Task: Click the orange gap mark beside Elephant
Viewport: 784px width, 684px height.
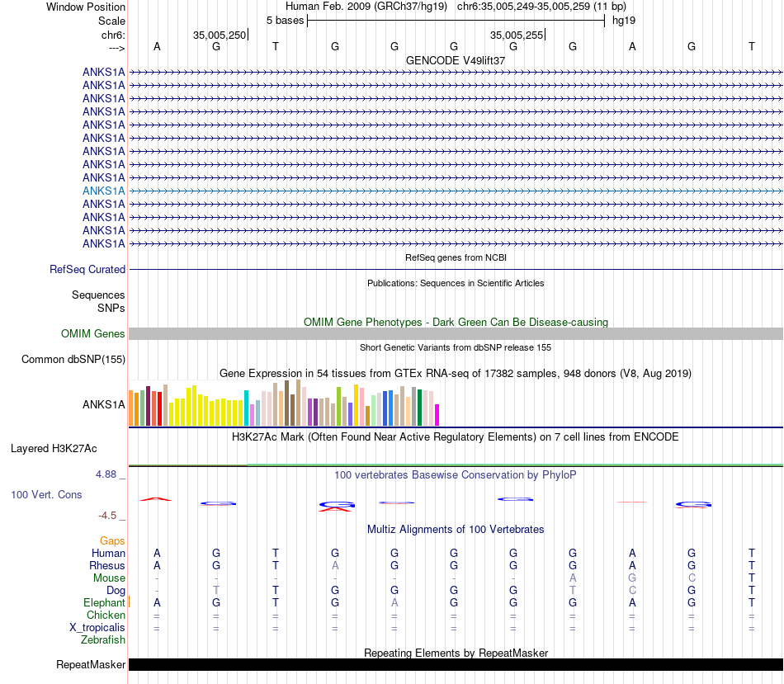Action: (x=129, y=601)
